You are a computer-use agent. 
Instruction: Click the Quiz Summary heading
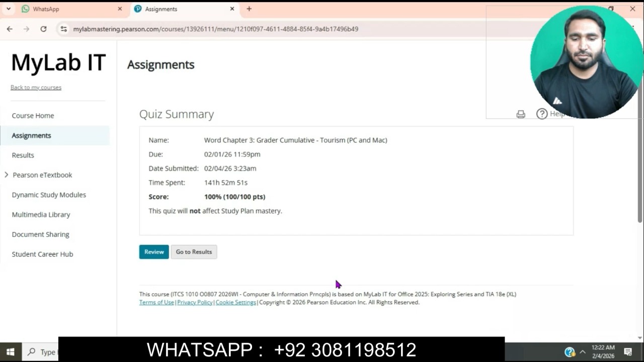click(x=177, y=114)
